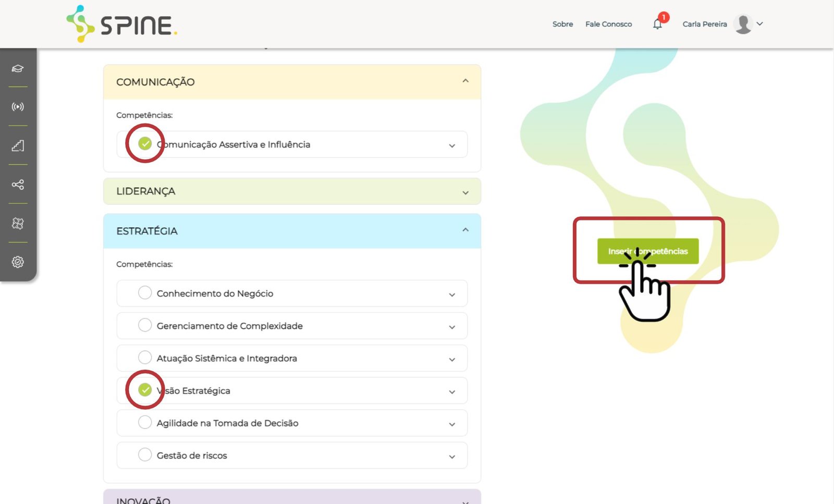The height and width of the screenshot is (504, 834).
Task: Open settings gear icon in sidebar
Action: pos(18,262)
